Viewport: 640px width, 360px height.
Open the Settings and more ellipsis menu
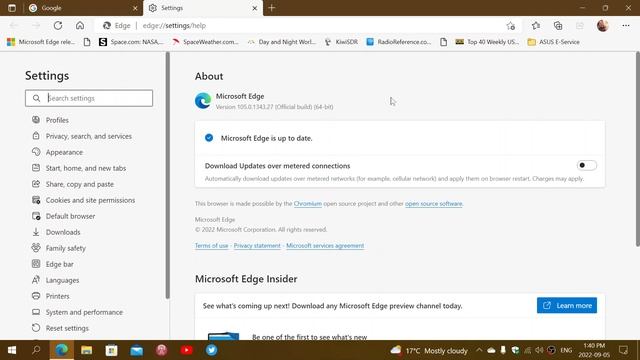click(626, 26)
